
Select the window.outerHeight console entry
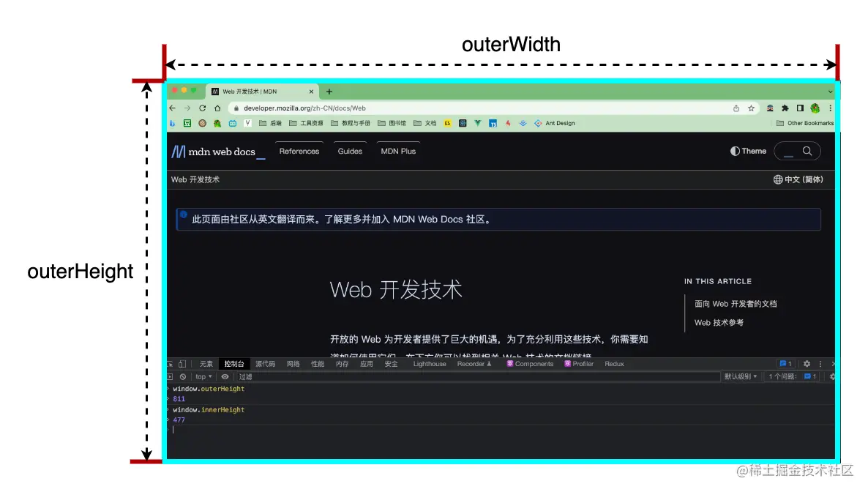point(208,389)
